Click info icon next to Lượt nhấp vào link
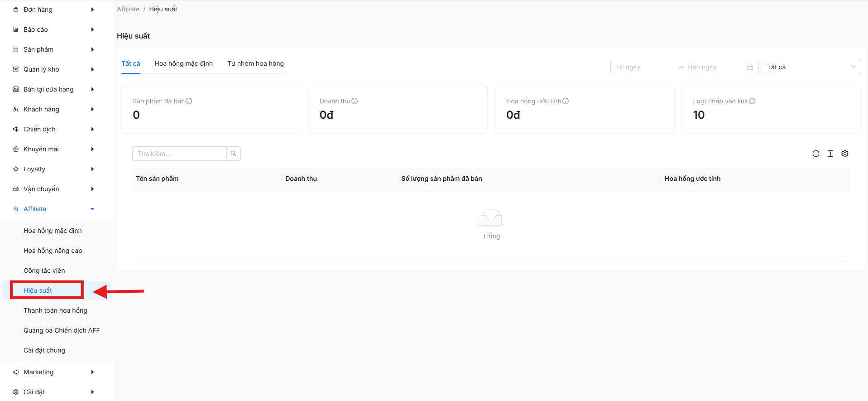 (752, 101)
